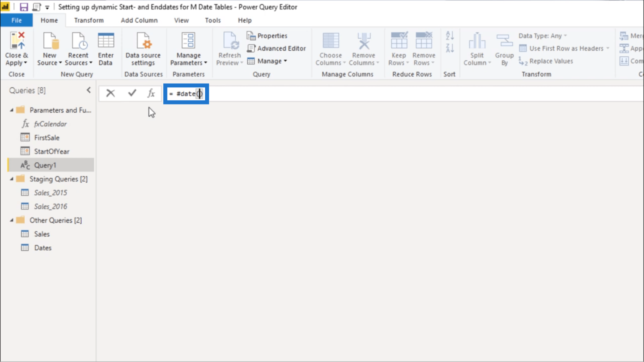Click inside the formula bar input
The height and width of the screenshot is (362, 644).
[x=345, y=94]
